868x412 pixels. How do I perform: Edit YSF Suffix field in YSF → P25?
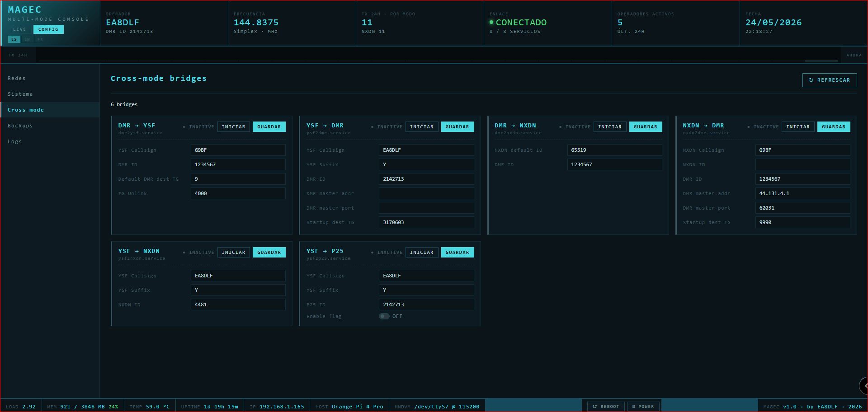[426, 290]
